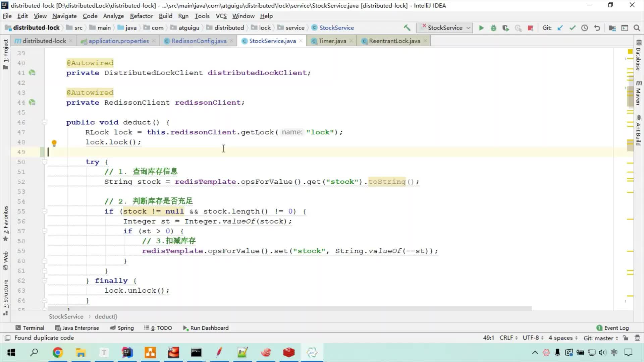This screenshot has height=362, width=644.
Task: Open the Web tool window
Action: 5,260
